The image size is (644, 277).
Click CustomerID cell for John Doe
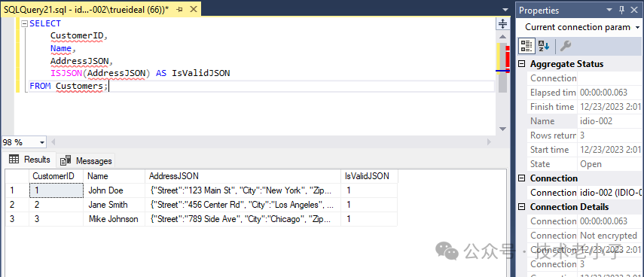pos(56,190)
